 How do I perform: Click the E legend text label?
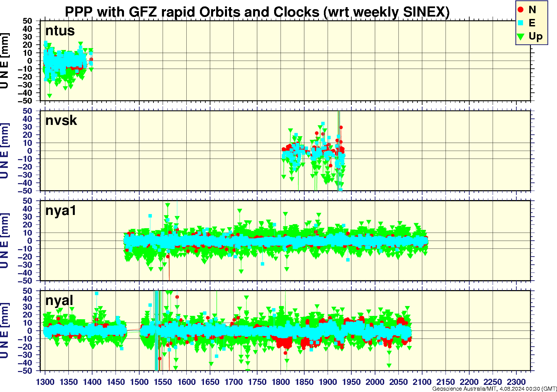click(532, 23)
